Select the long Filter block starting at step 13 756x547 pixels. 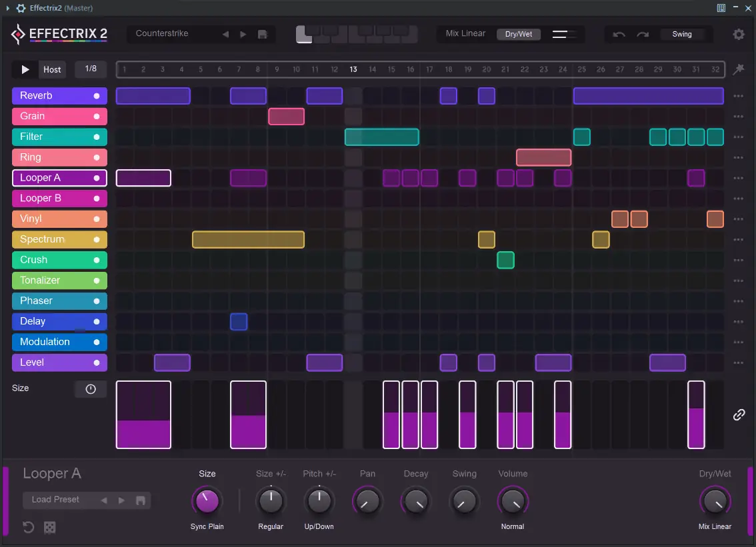tap(382, 137)
